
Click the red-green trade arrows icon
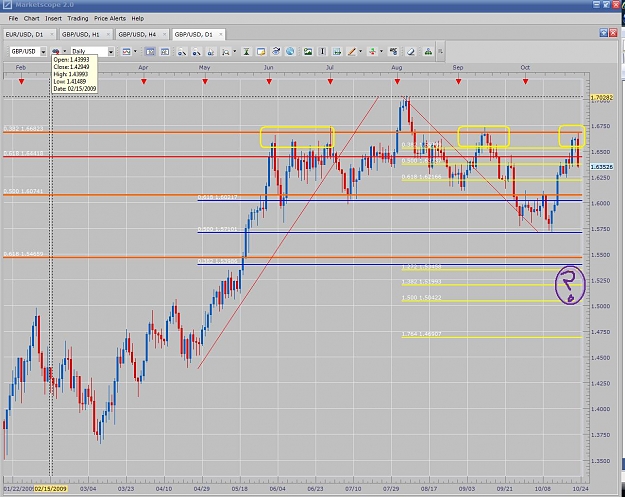(372, 51)
